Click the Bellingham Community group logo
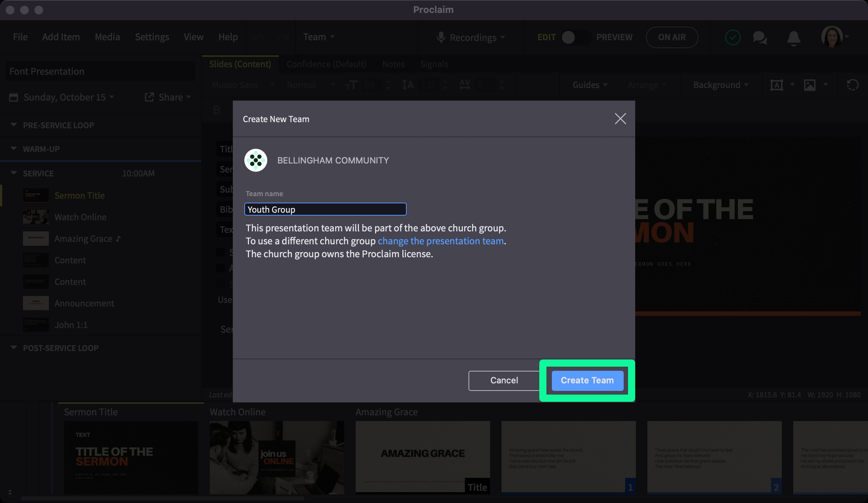868x503 pixels. (256, 160)
